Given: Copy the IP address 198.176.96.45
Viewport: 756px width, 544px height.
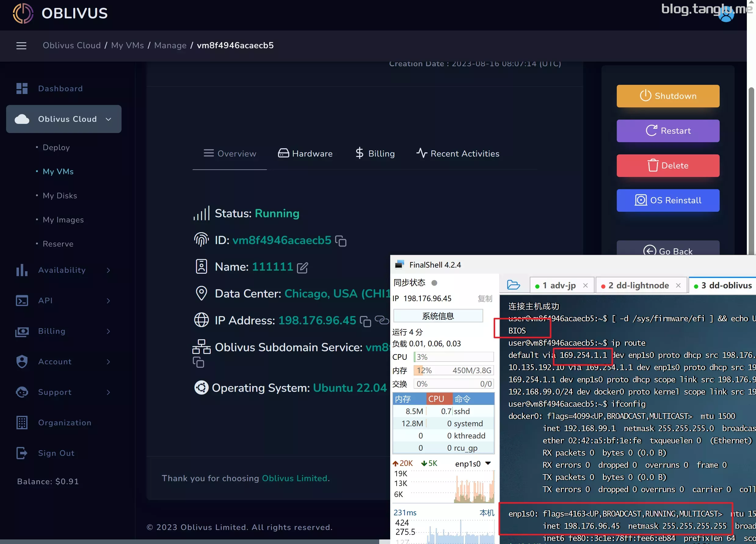Looking at the screenshot, I should click(x=365, y=321).
